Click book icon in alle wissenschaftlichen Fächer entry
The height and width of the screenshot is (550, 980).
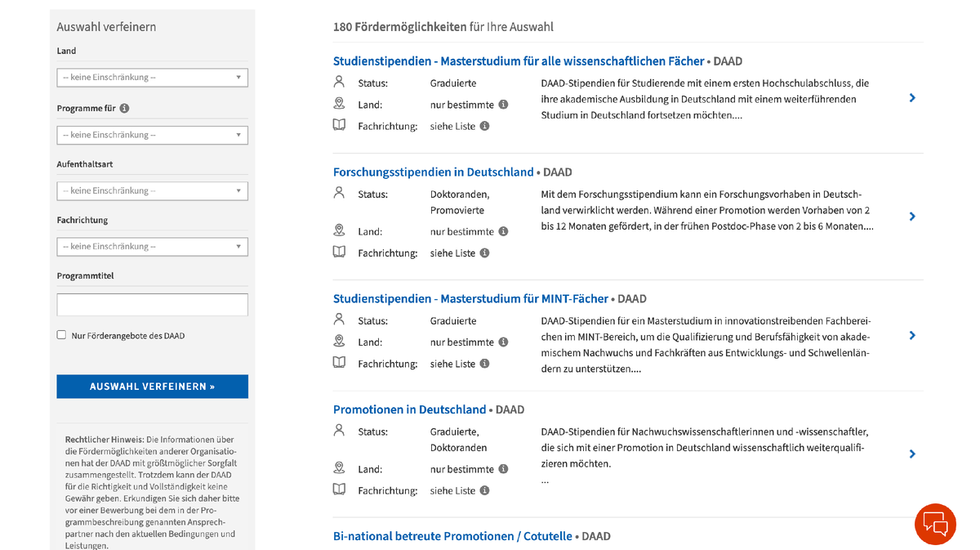339,125
